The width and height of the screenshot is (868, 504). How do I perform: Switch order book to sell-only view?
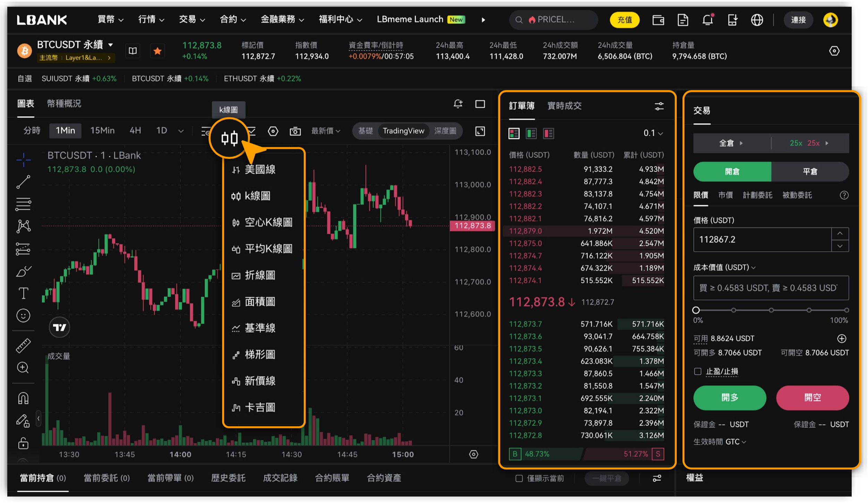(549, 133)
